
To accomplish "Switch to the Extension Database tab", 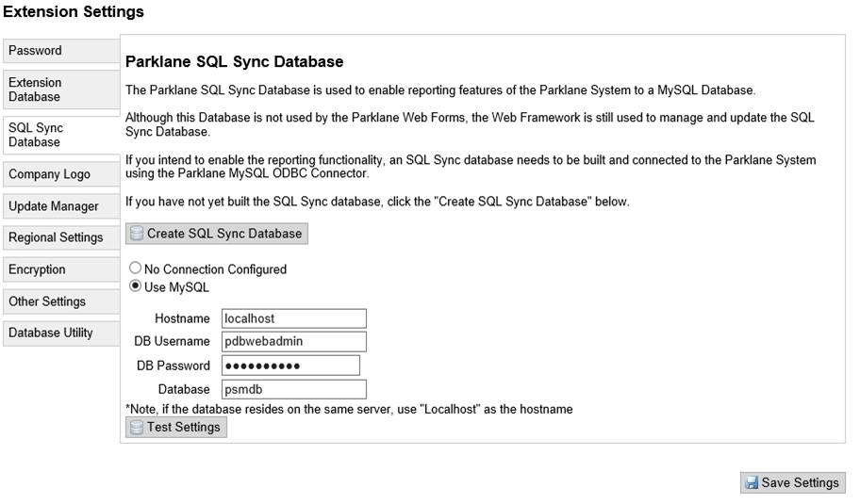I will point(61,89).
